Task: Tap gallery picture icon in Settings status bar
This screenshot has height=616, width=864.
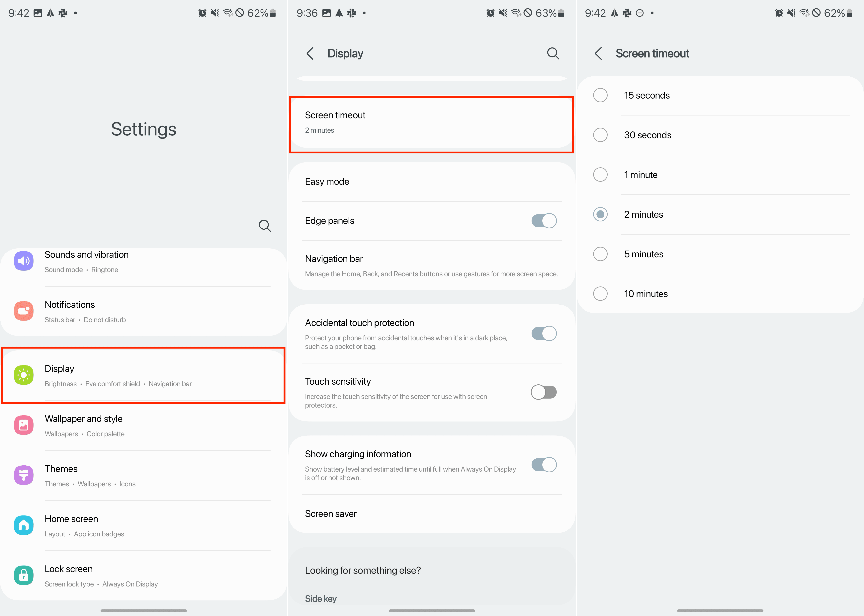Action: [x=38, y=13]
